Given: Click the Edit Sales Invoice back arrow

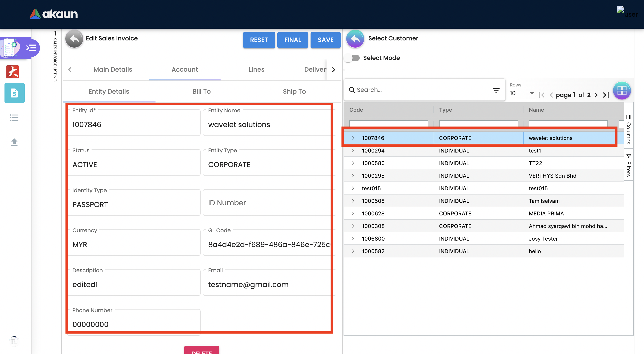Looking at the screenshot, I should 74,39.
